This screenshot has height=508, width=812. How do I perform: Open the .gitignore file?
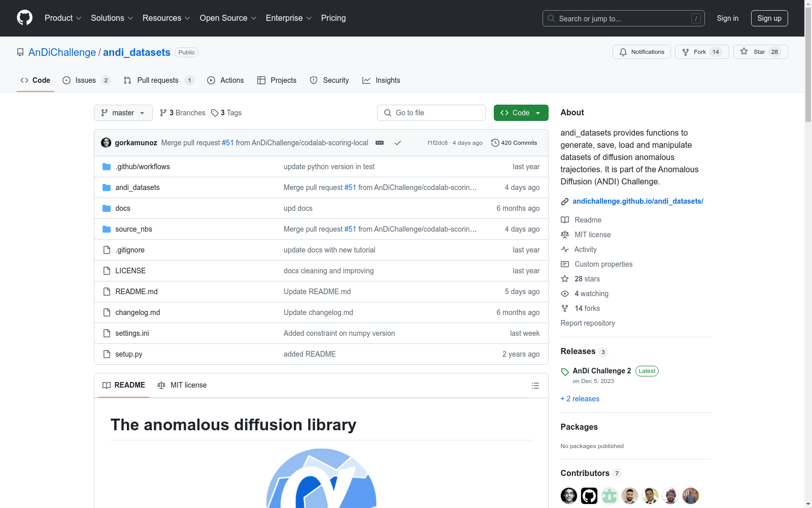pyautogui.click(x=130, y=250)
